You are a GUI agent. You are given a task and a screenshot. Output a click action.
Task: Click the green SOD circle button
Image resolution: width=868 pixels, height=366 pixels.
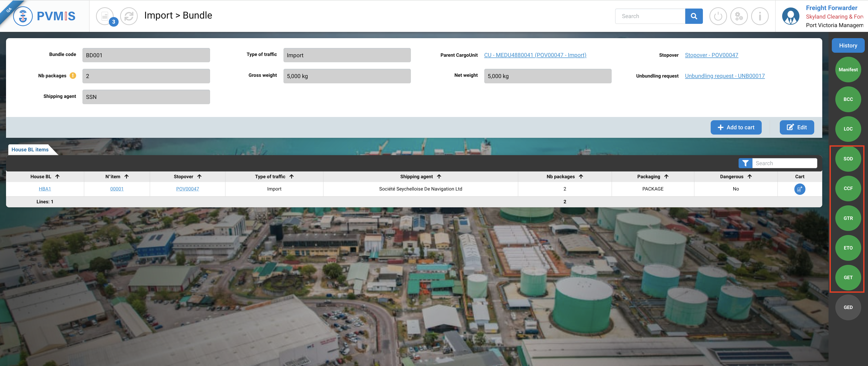click(848, 159)
